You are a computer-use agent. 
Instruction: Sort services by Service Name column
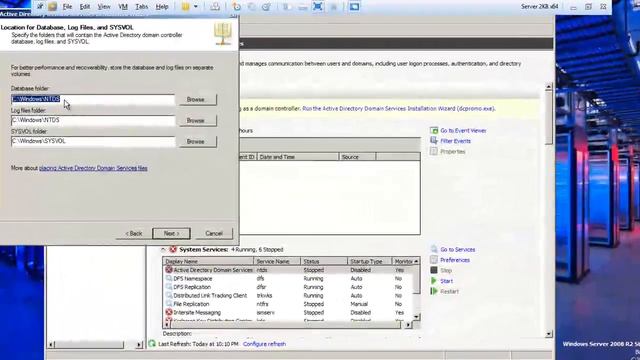click(277, 261)
